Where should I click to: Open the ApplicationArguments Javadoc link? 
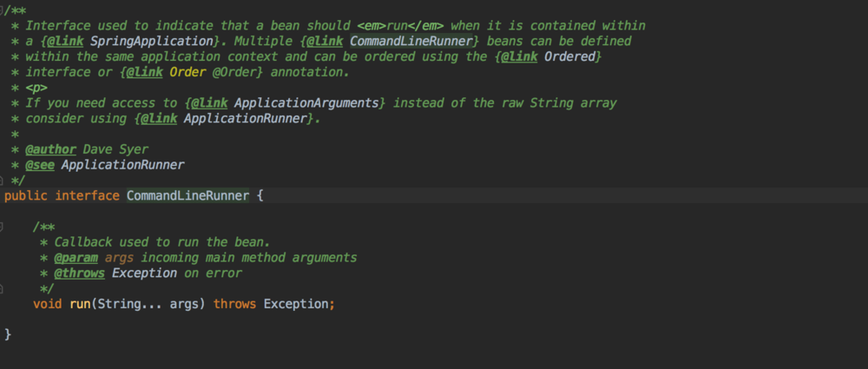pos(325,102)
